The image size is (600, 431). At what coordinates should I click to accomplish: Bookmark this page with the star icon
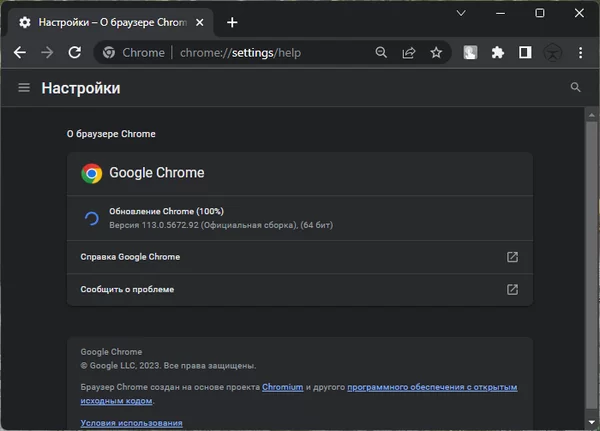(x=436, y=53)
